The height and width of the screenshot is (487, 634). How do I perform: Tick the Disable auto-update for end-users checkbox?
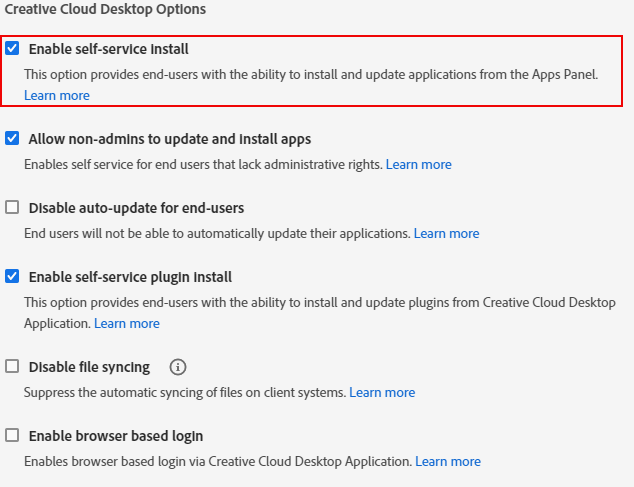[x=12, y=208]
